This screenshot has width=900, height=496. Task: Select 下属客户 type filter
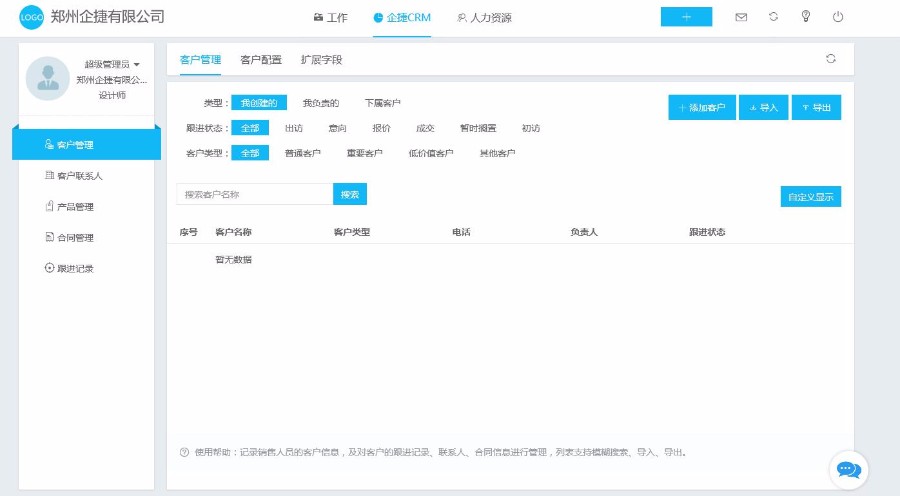pos(382,103)
